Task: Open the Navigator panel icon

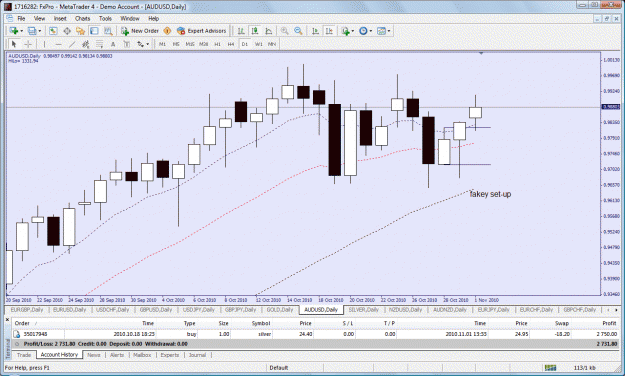Action: (x=81, y=31)
